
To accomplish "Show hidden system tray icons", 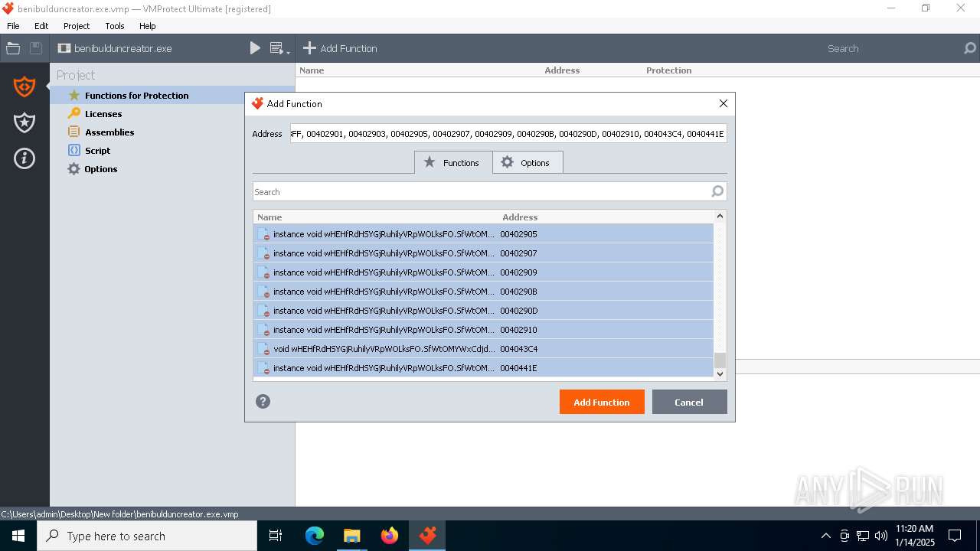I will point(825,536).
